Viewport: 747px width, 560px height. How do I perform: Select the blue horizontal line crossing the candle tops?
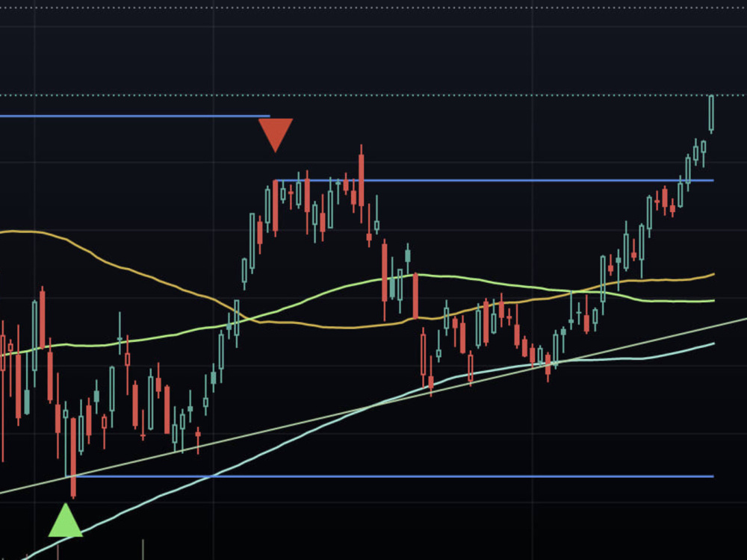click(495, 181)
